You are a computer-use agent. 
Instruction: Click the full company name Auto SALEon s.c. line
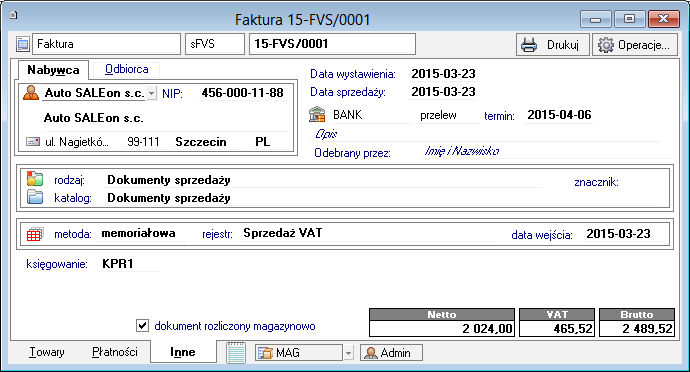point(93,118)
